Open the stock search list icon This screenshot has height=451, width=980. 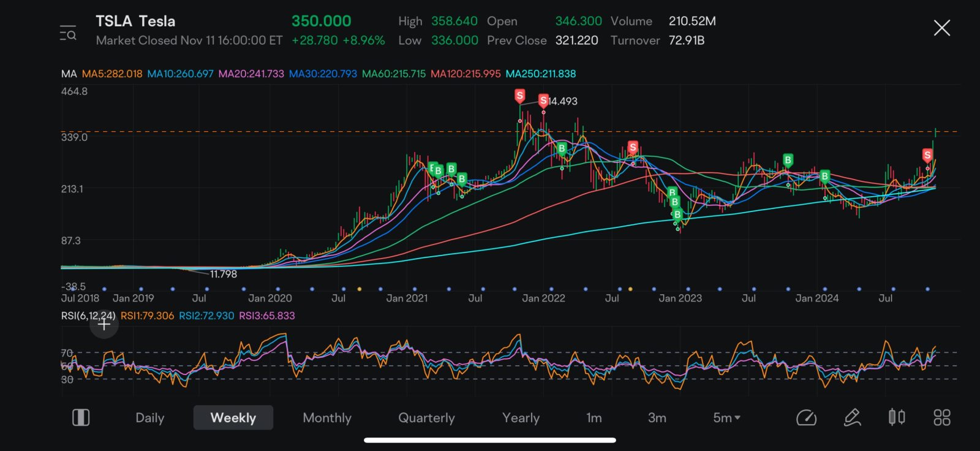pyautogui.click(x=68, y=32)
